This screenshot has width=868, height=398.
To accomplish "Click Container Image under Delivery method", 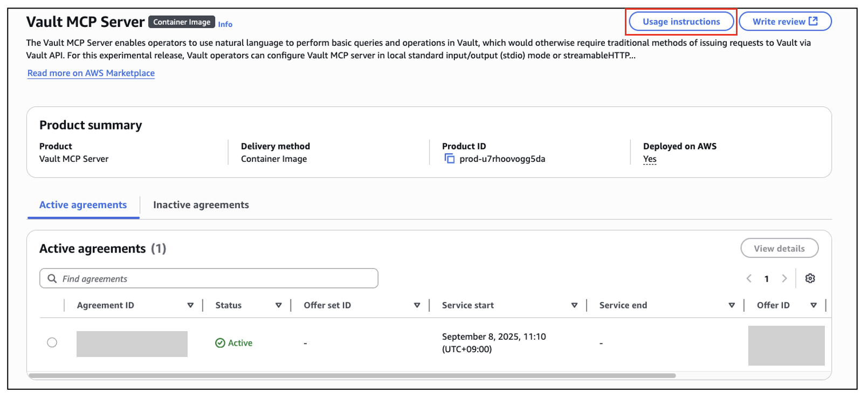I will click(x=274, y=159).
